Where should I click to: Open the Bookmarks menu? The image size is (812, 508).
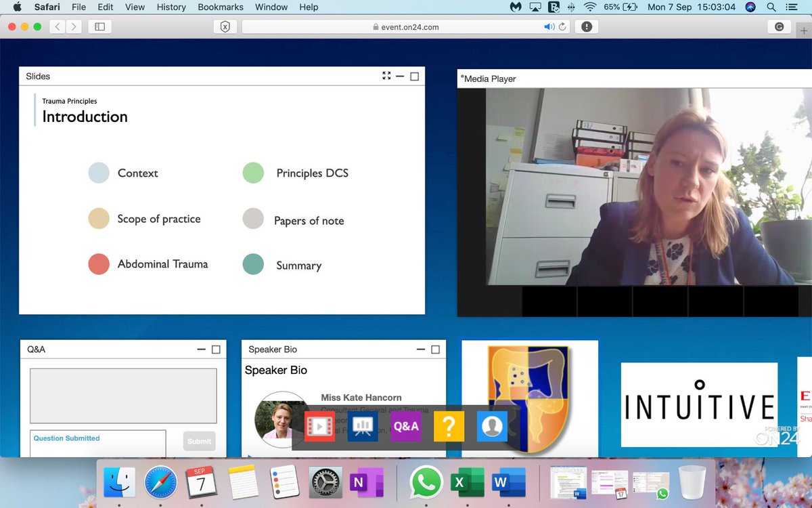coord(221,7)
